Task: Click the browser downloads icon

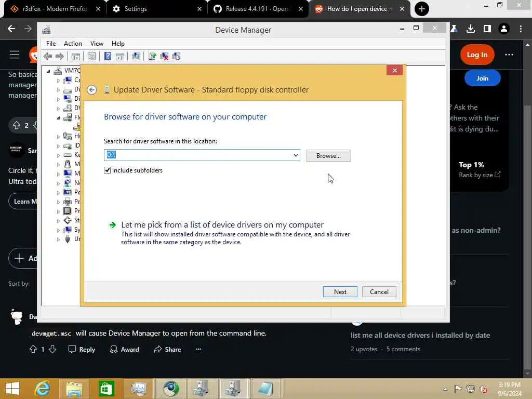Action: click(471, 29)
